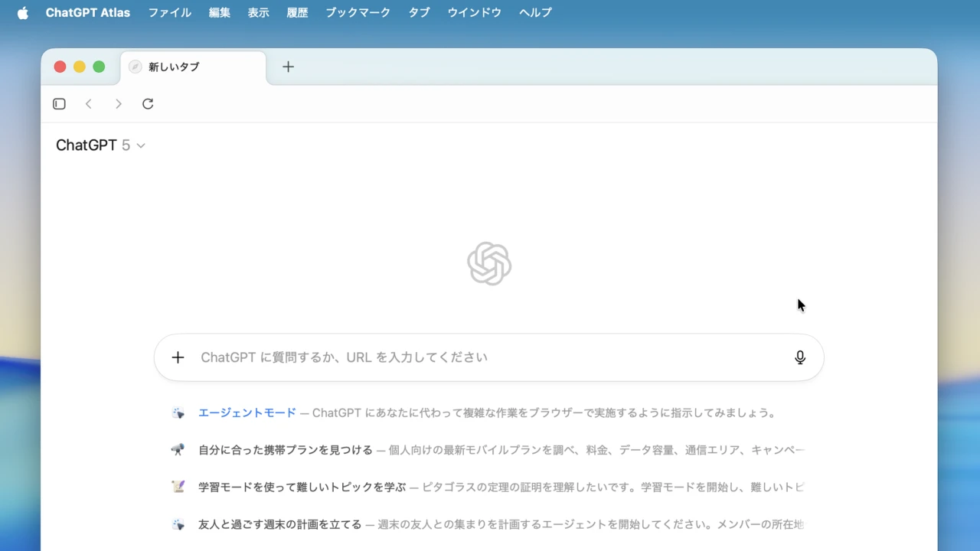Click the plus attach icon in prompt box

pyautogui.click(x=178, y=357)
